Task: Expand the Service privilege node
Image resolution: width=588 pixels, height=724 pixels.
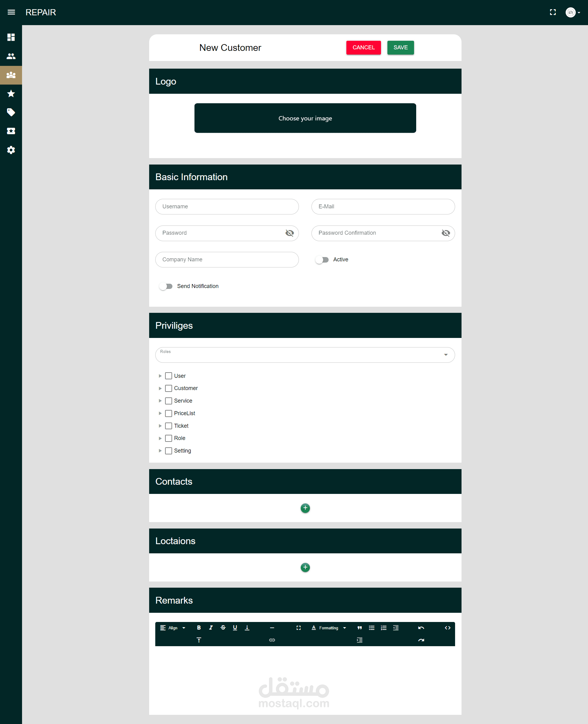Action: 160,401
